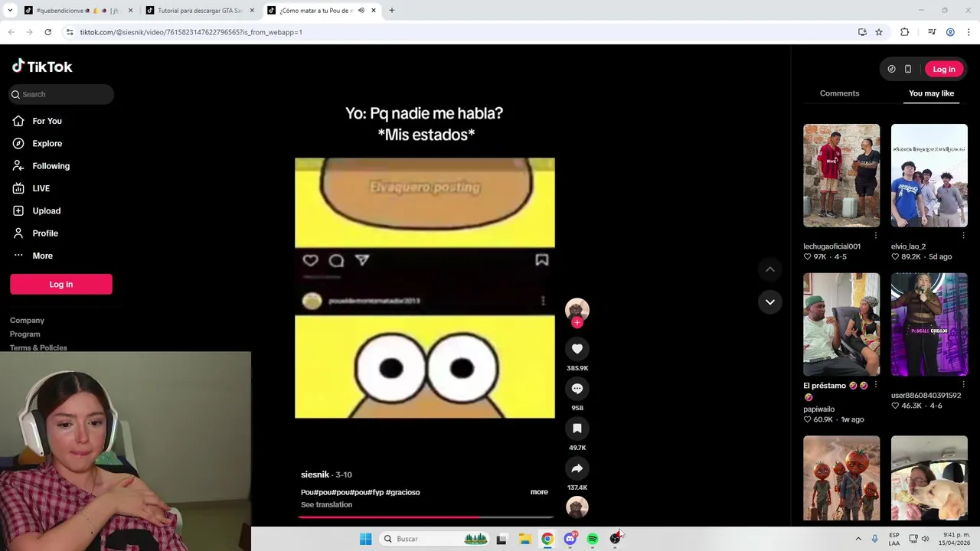The height and width of the screenshot is (551, 980).
Task: Open Chrome three-dot menu
Action: pyautogui.click(x=969, y=32)
